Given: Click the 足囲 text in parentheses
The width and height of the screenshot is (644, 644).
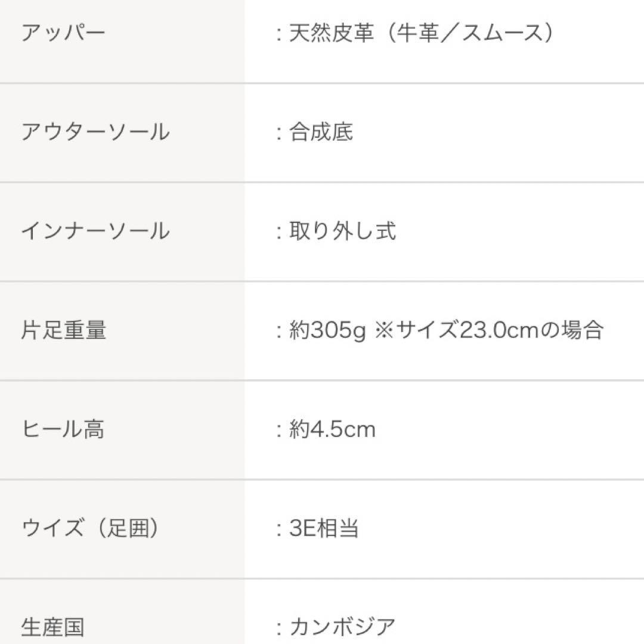Looking at the screenshot, I should pos(128,528).
